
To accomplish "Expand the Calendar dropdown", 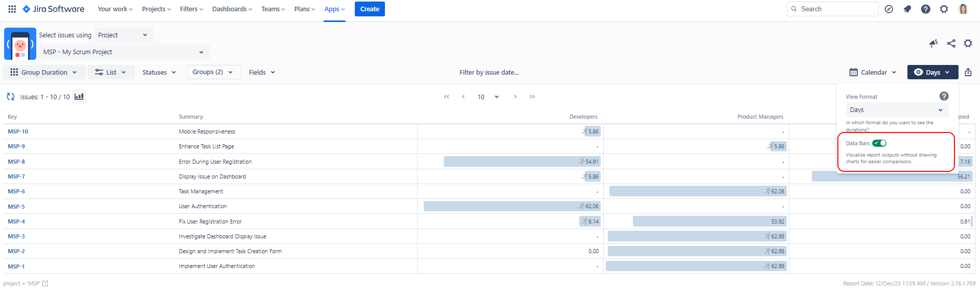I will pyautogui.click(x=873, y=72).
